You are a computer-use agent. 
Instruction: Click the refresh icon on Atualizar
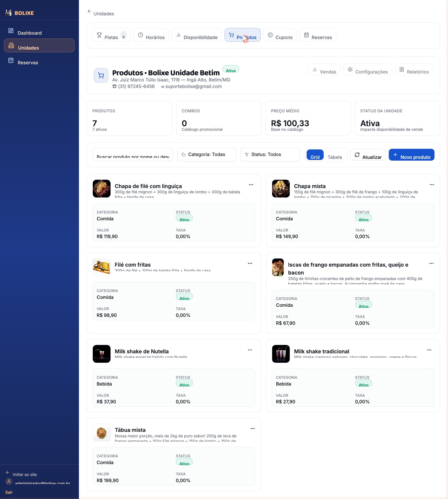pos(357,155)
